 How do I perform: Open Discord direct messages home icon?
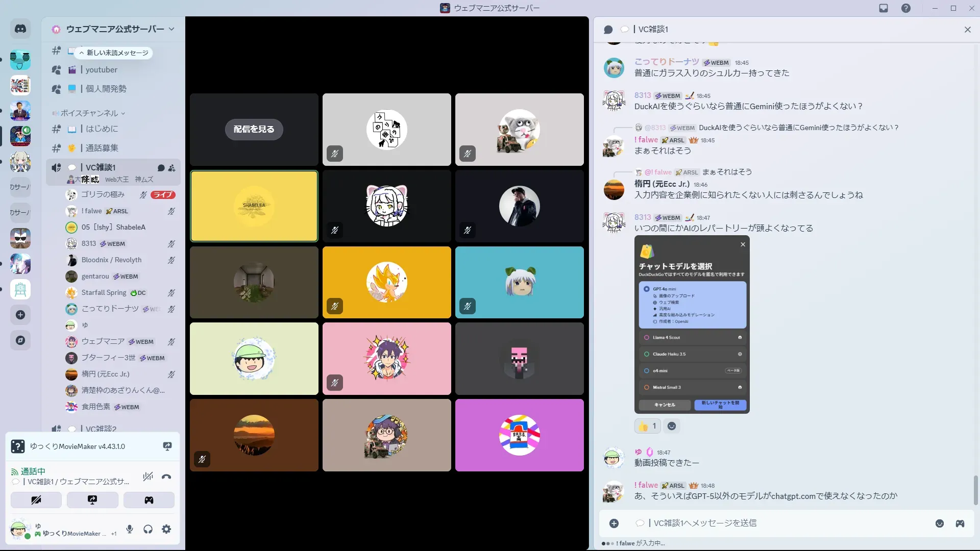20,29
